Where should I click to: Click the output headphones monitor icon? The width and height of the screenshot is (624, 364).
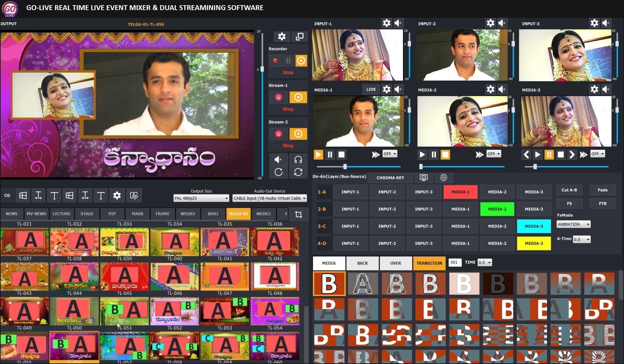[298, 160]
